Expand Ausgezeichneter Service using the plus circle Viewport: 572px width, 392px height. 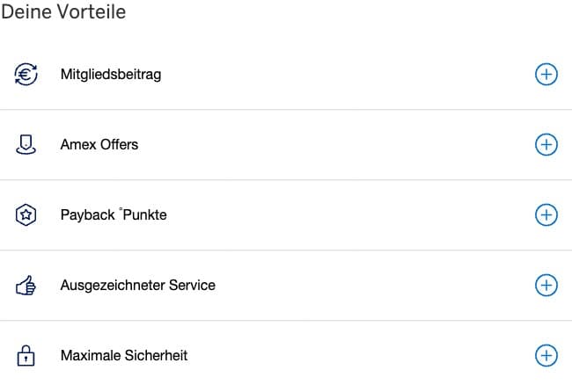[x=546, y=286]
